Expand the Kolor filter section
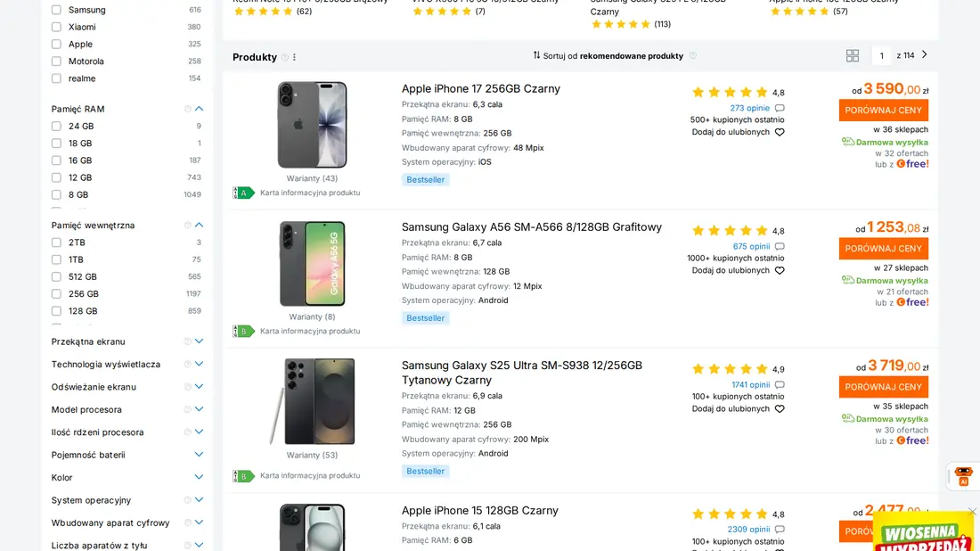 [199, 477]
